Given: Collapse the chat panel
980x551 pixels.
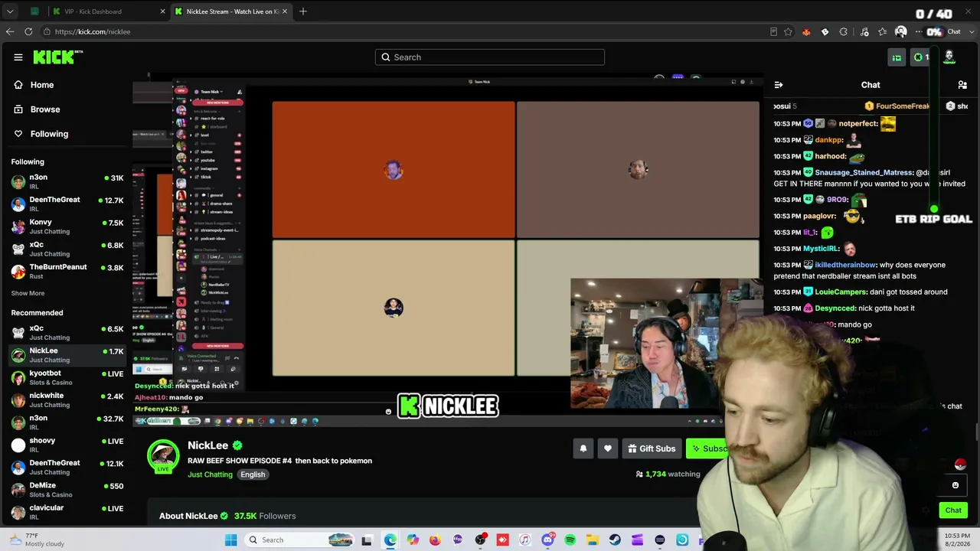Looking at the screenshot, I should point(779,85).
